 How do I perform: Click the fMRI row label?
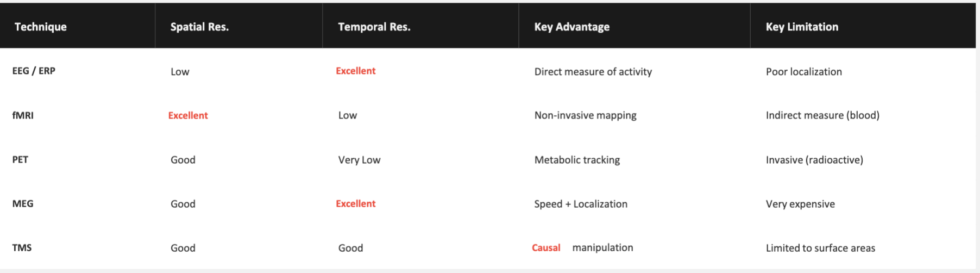coord(23,115)
